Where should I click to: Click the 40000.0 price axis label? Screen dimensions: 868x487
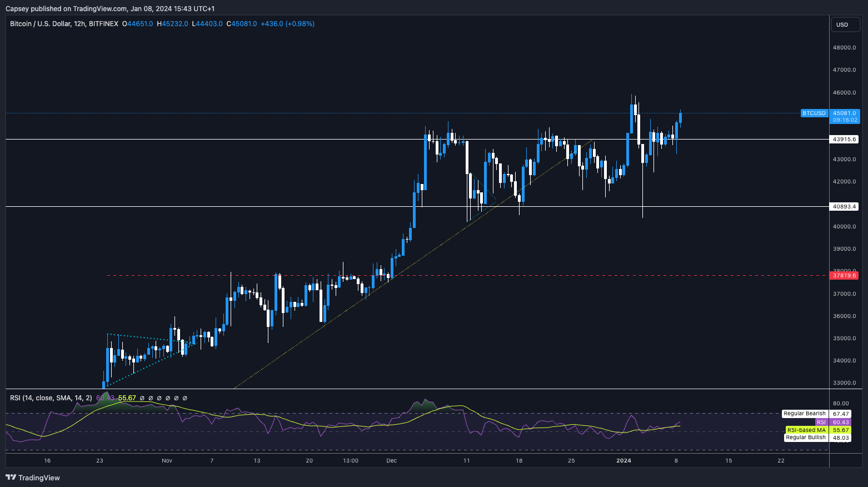pyautogui.click(x=845, y=227)
